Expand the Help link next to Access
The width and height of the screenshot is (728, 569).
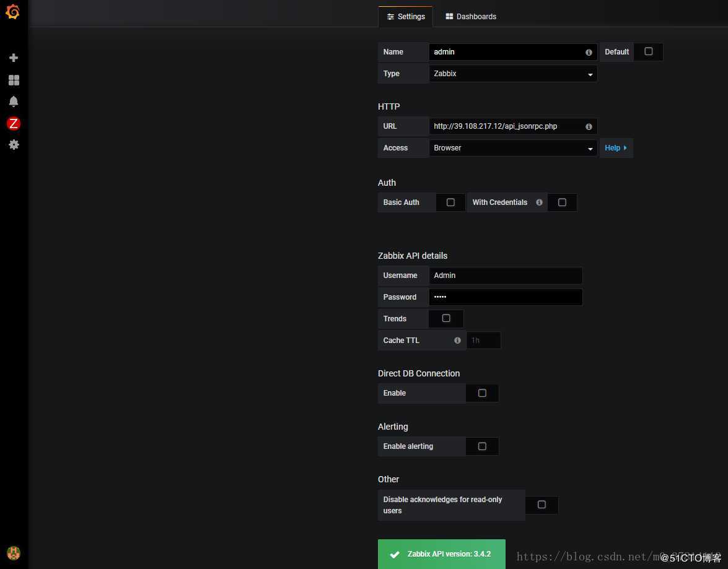616,148
